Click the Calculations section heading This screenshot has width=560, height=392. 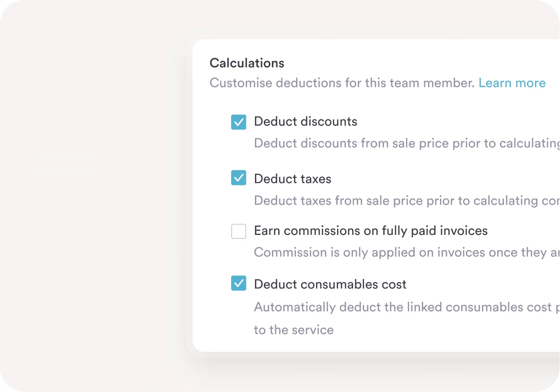(247, 63)
